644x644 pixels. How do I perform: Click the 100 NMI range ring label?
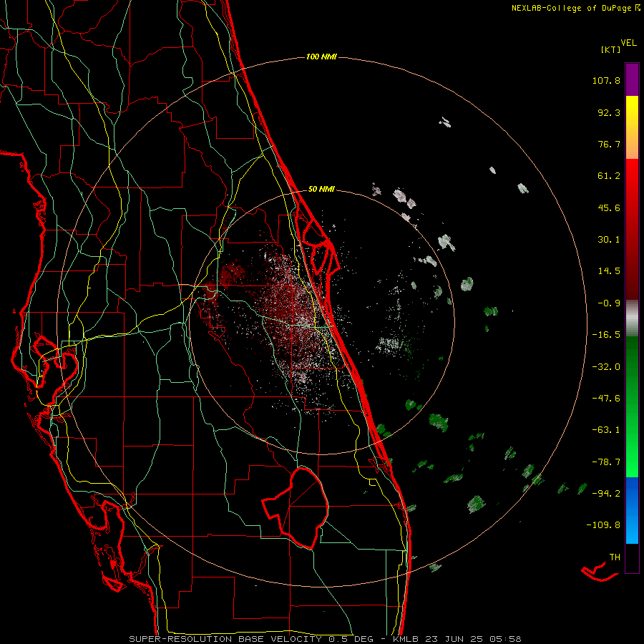[321, 57]
